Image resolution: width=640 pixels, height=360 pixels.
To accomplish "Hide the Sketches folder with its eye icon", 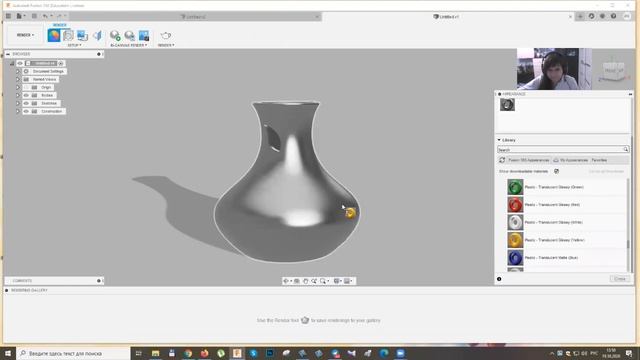I will [x=27, y=103].
